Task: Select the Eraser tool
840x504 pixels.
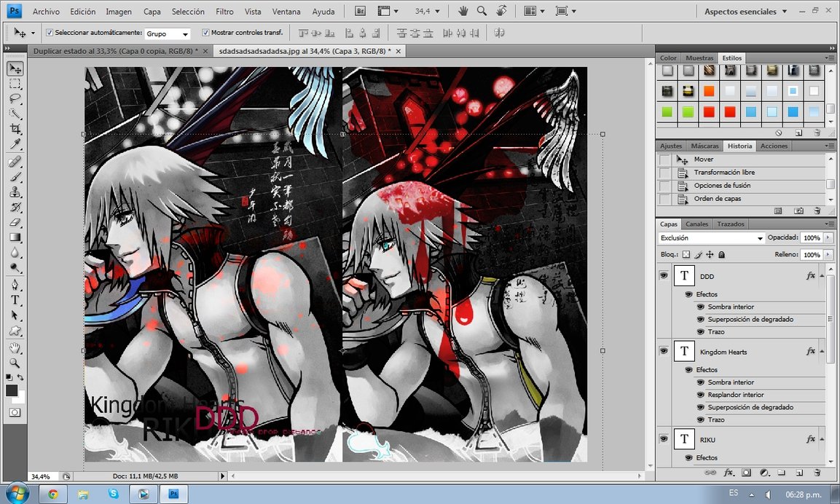Action: click(x=15, y=222)
